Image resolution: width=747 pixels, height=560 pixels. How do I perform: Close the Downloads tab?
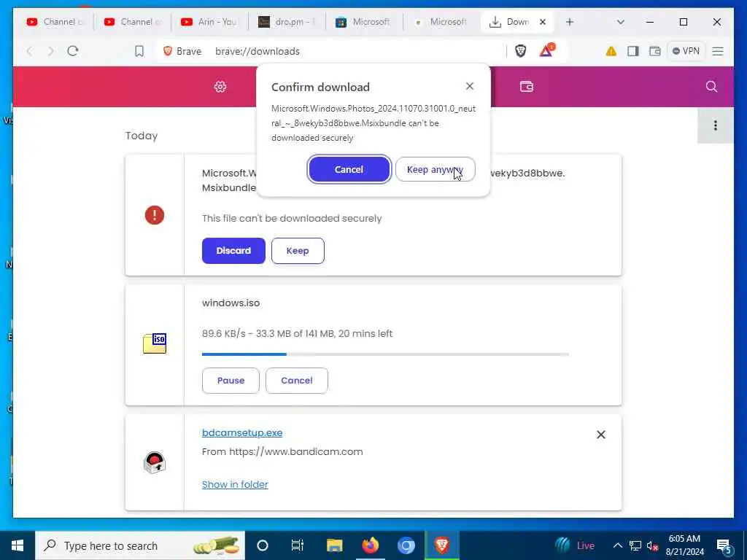click(542, 22)
